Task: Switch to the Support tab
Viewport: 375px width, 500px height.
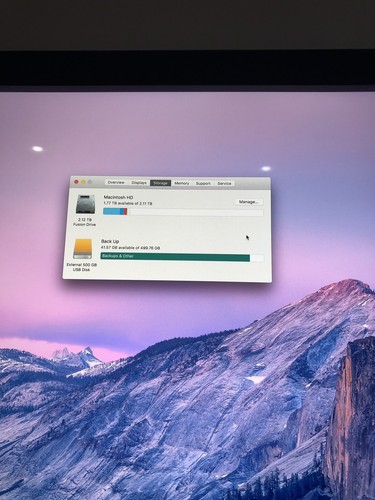Action: tap(203, 183)
